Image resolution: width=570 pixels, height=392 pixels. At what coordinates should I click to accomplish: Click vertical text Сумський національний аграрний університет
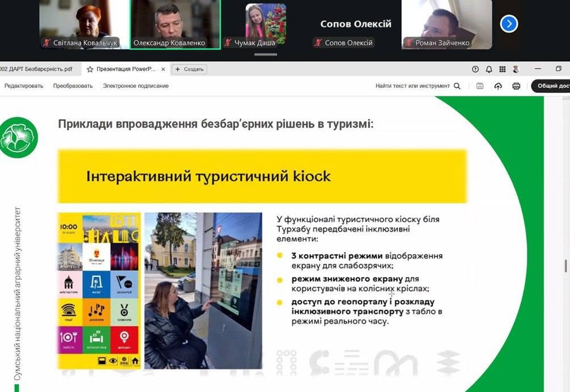click(x=17, y=293)
